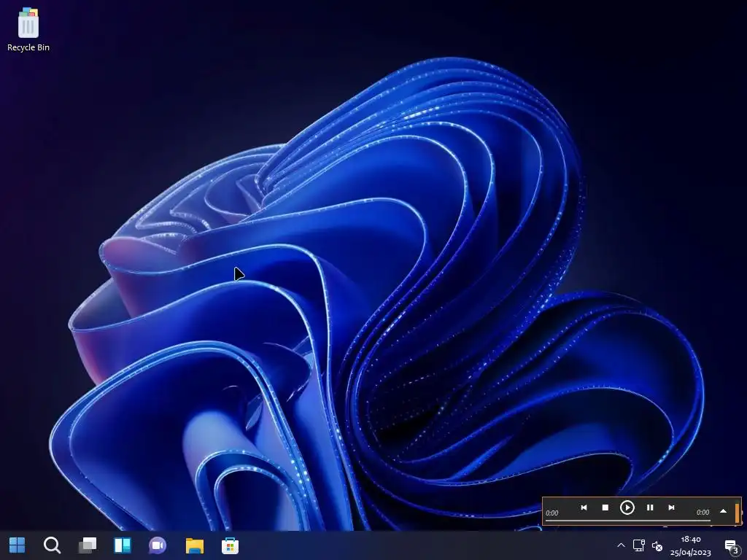The width and height of the screenshot is (747, 560).
Task: Click the date 25/04/2023 in taskbar
Action: coord(690,553)
